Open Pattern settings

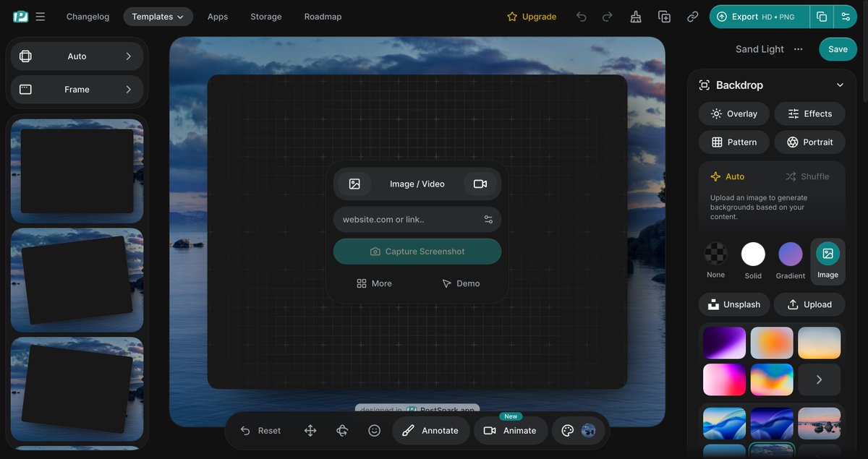point(733,142)
